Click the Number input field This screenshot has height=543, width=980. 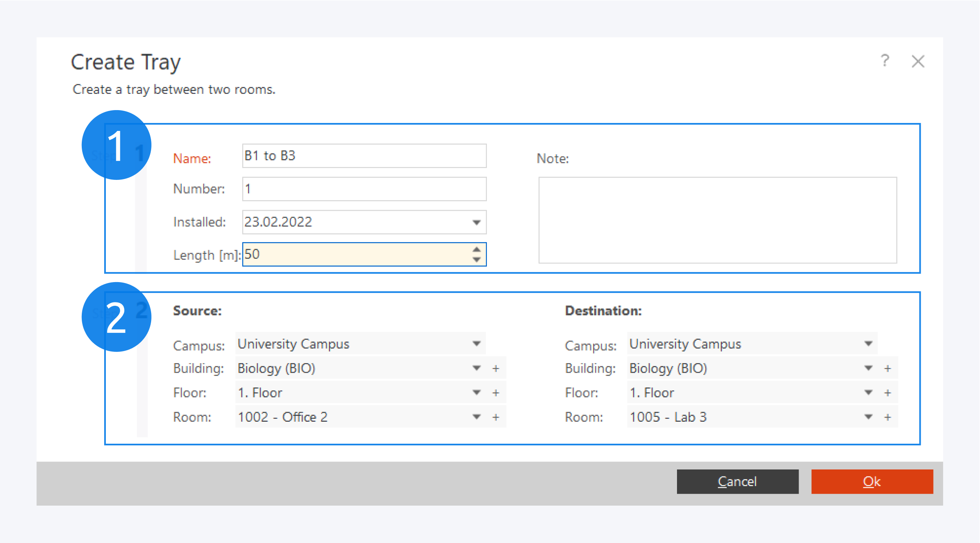(364, 189)
